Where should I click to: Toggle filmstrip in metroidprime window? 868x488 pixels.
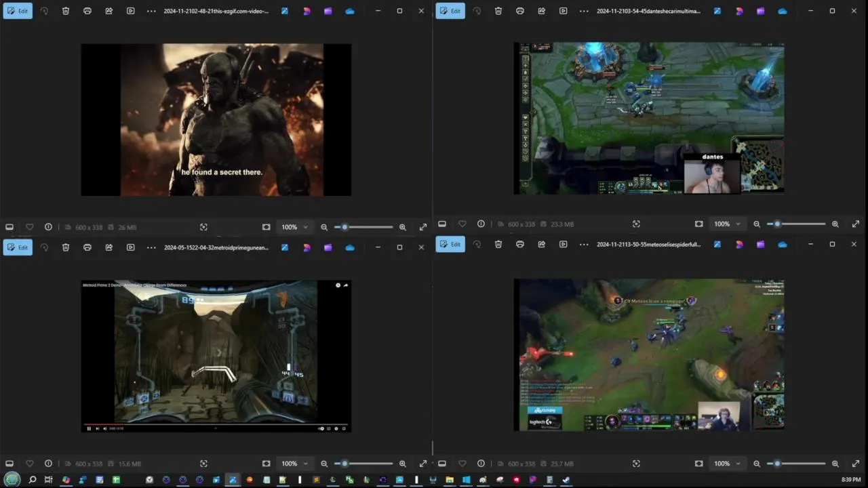[9, 464]
